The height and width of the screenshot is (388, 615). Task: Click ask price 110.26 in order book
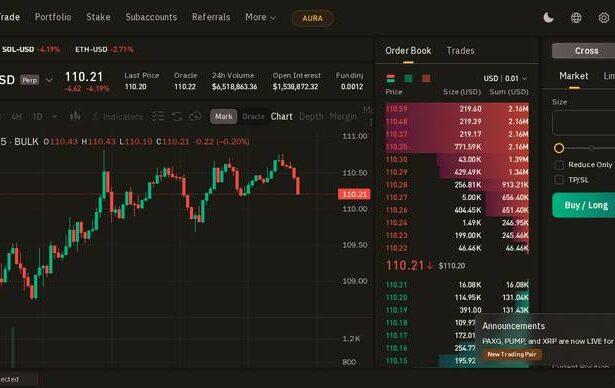coord(397,210)
